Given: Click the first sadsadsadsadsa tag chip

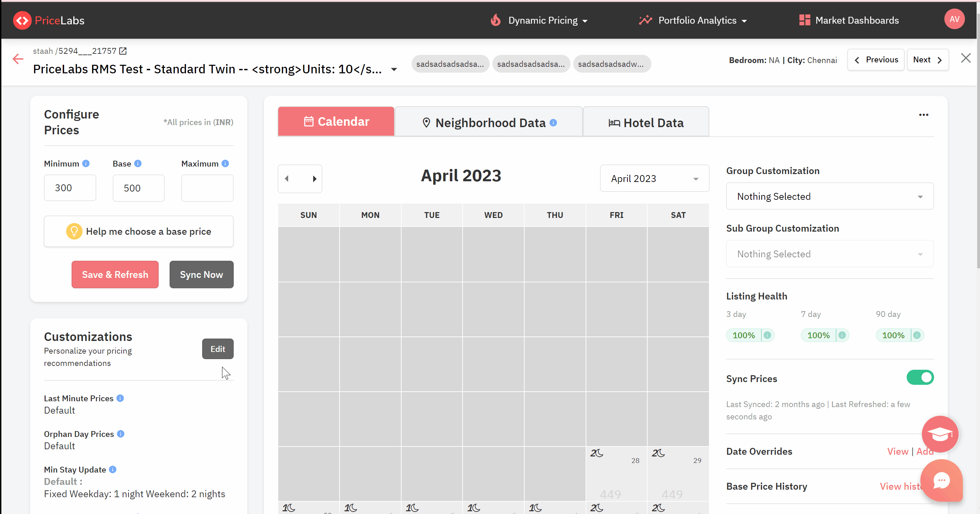Looking at the screenshot, I should 450,64.
